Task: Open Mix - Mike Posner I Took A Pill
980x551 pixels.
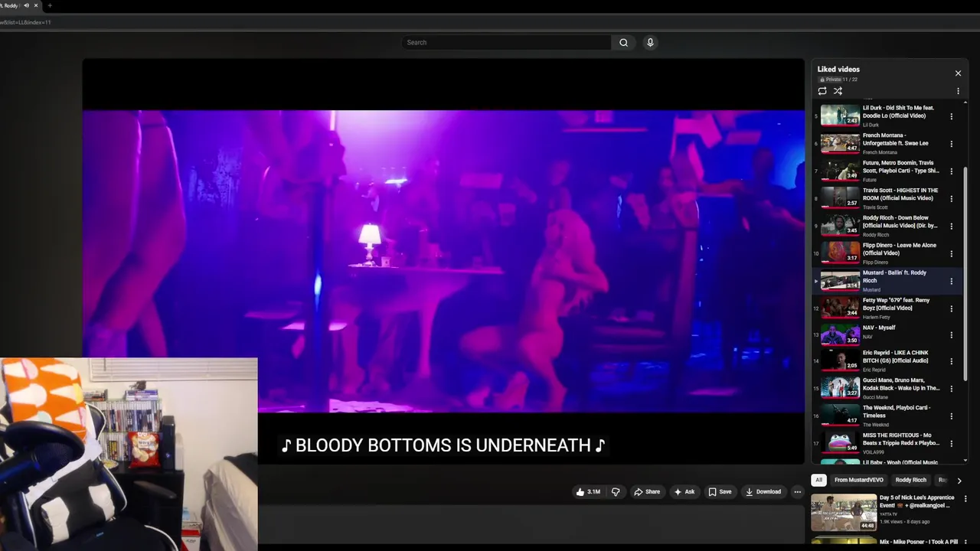Action: tap(919, 542)
